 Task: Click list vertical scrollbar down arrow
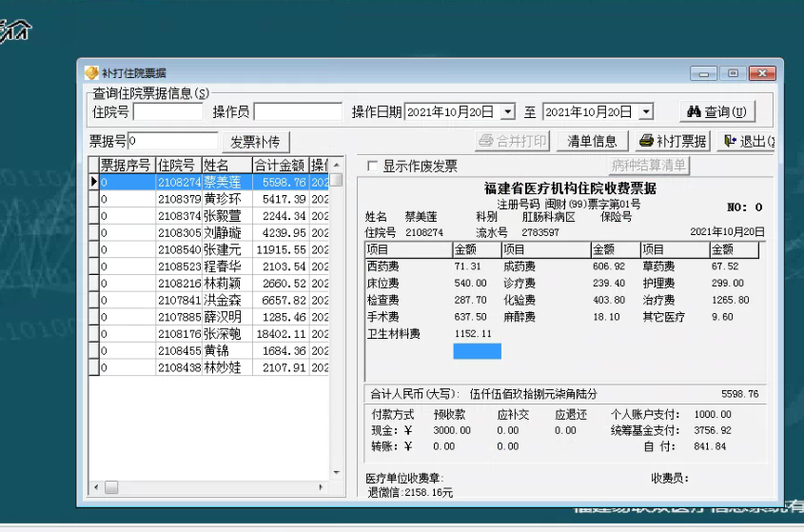(x=337, y=472)
